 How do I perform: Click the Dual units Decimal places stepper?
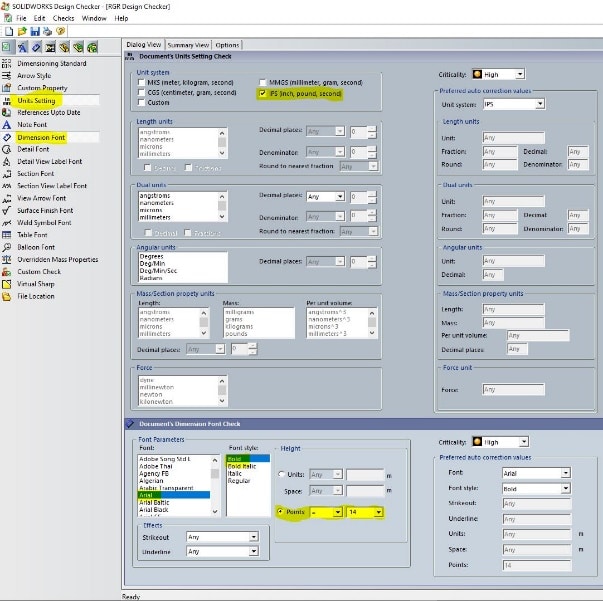[371, 197]
